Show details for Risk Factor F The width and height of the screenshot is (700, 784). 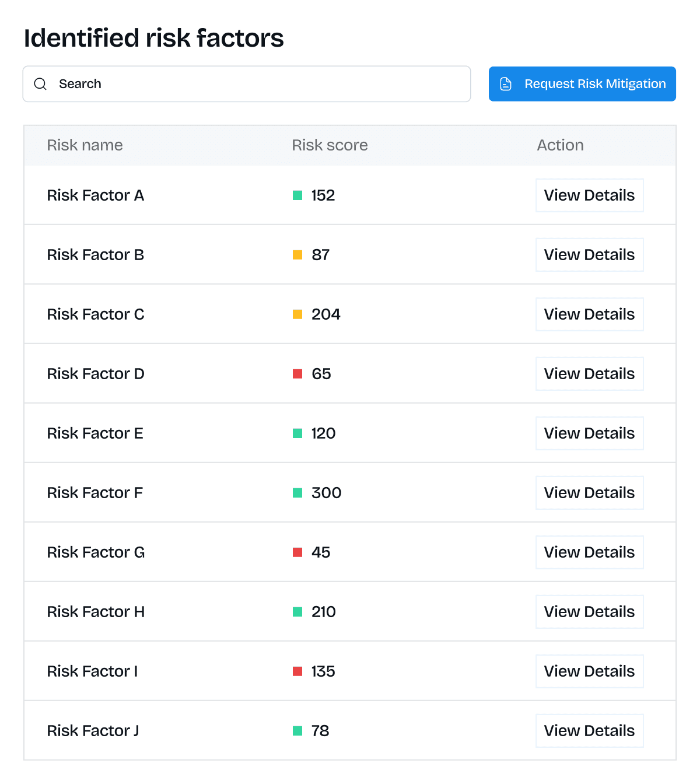click(x=590, y=493)
